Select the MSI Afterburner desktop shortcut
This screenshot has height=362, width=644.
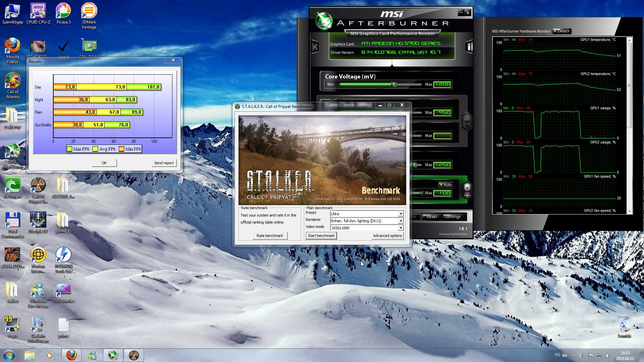tap(13, 156)
